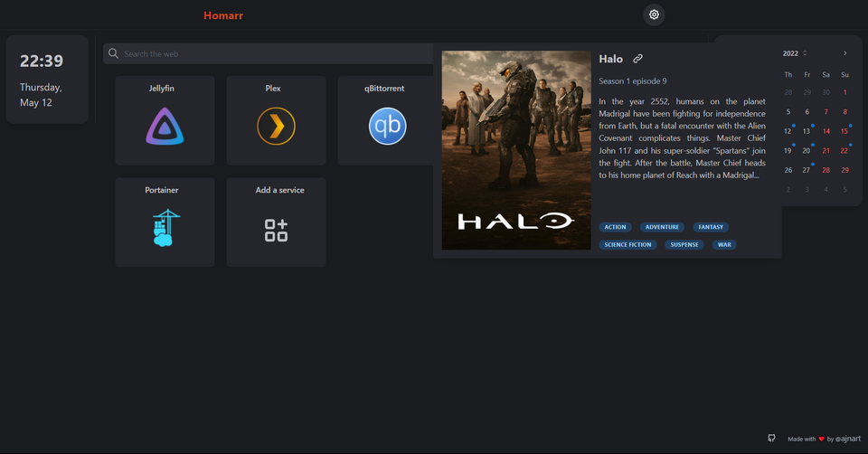Pick Saturday 21 on the calendar

click(826, 151)
